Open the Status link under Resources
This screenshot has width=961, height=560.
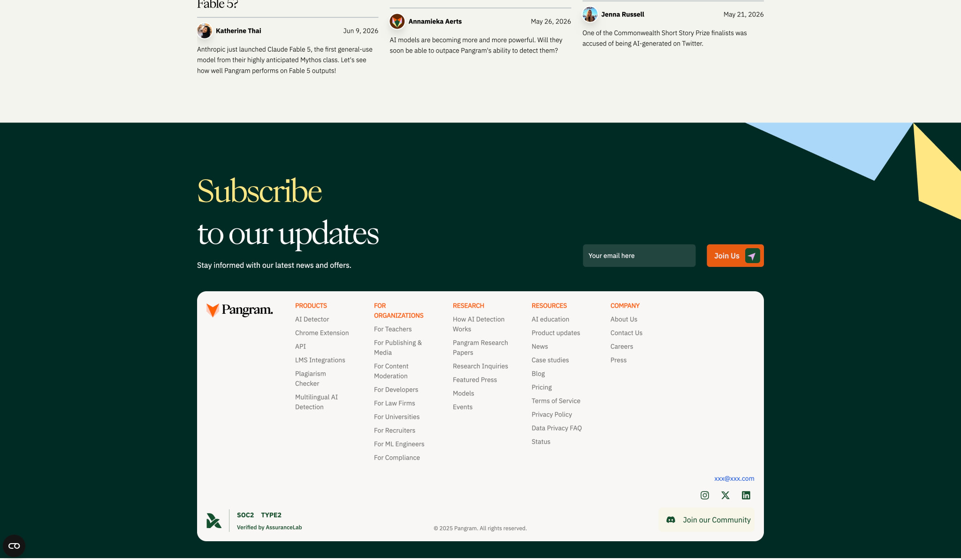coord(541,442)
